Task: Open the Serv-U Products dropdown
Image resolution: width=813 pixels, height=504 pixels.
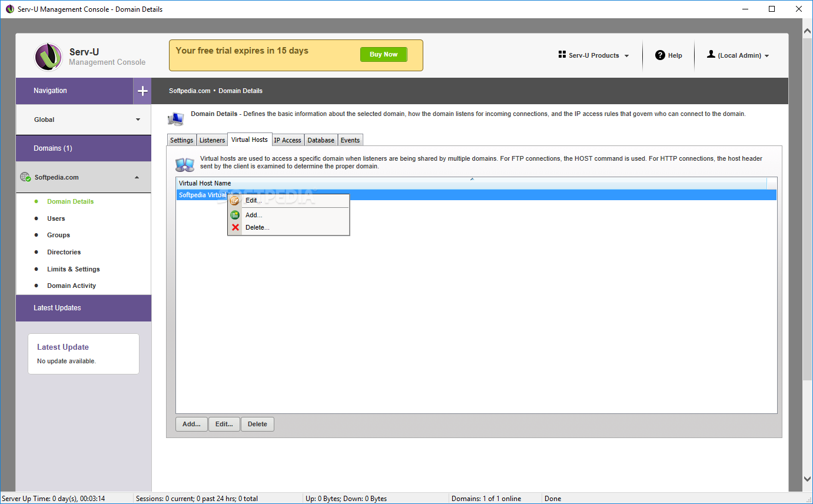Action: pyautogui.click(x=594, y=55)
